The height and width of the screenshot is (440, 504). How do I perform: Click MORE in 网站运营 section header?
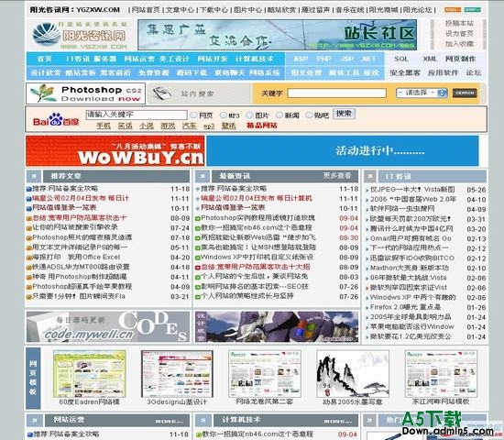coord(170,421)
